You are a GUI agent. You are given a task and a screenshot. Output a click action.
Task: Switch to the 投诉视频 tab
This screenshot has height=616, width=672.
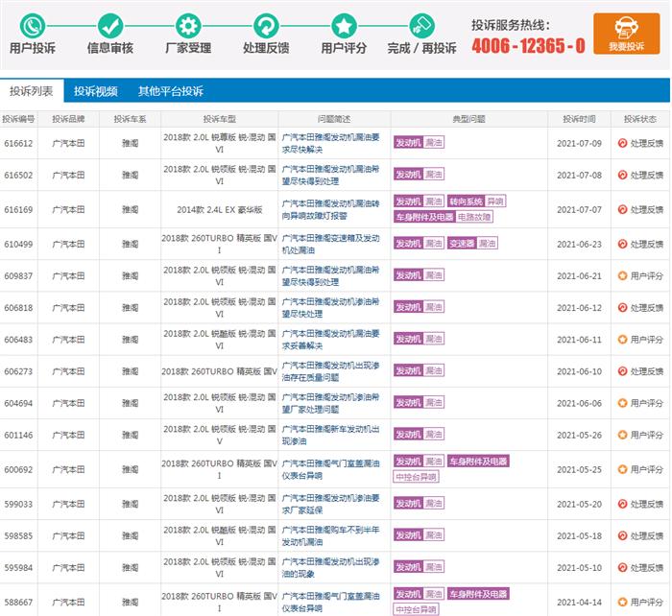(96, 91)
